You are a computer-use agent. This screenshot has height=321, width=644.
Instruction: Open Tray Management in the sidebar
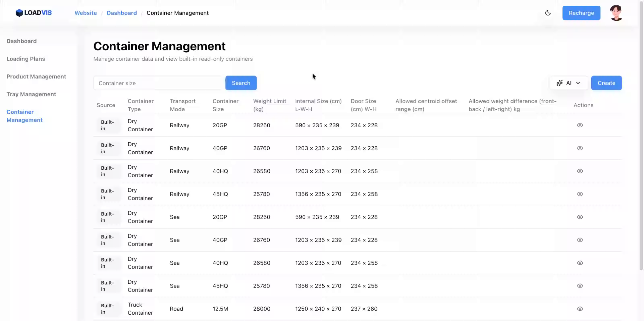pyautogui.click(x=31, y=94)
